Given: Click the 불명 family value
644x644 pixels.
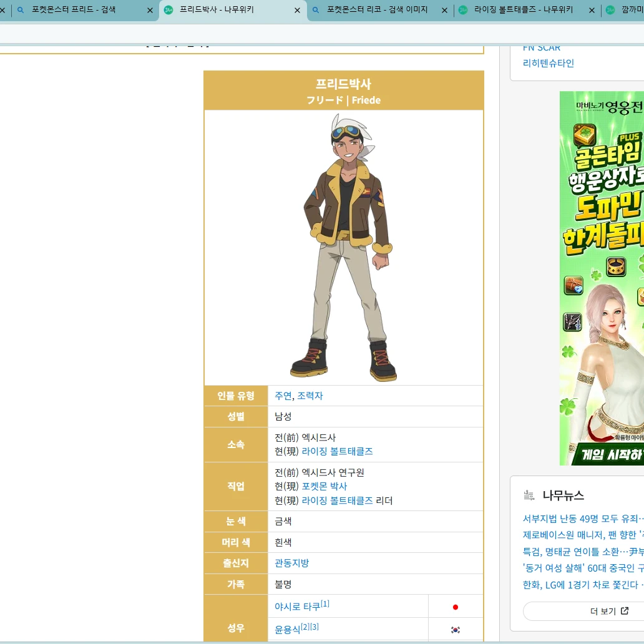Looking at the screenshot, I should click(x=283, y=584).
